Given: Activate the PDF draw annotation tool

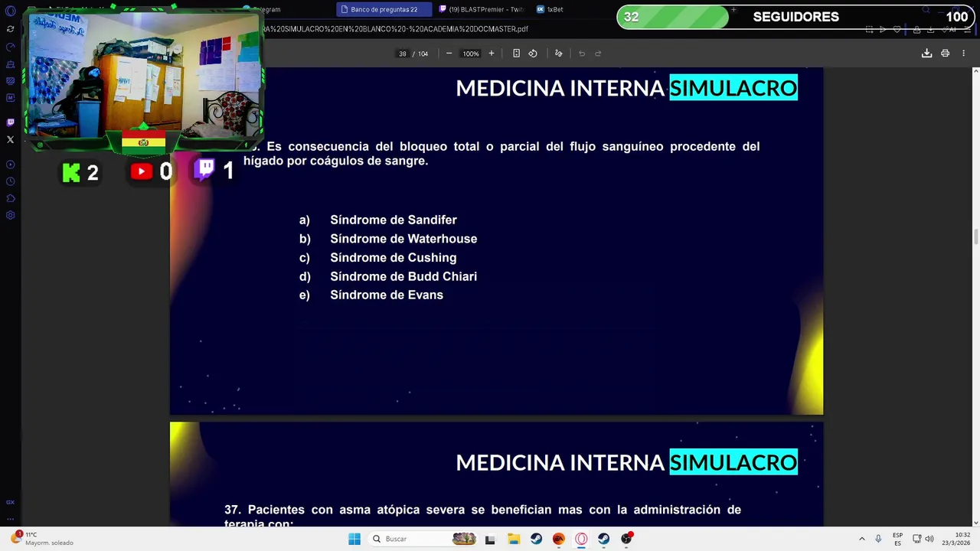Looking at the screenshot, I should click(x=558, y=54).
